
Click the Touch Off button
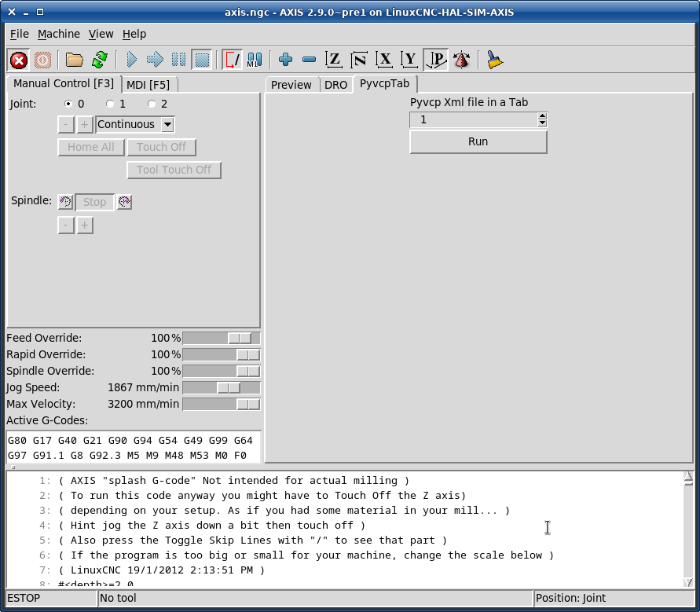point(161,148)
